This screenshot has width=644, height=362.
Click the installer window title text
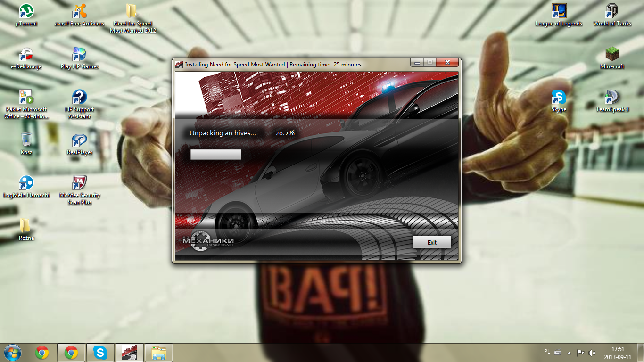click(273, 65)
